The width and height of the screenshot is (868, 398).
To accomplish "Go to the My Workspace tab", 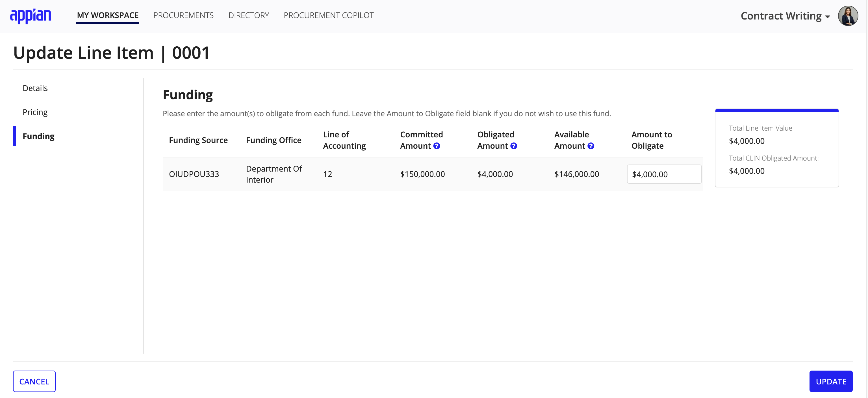I will point(108,16).
